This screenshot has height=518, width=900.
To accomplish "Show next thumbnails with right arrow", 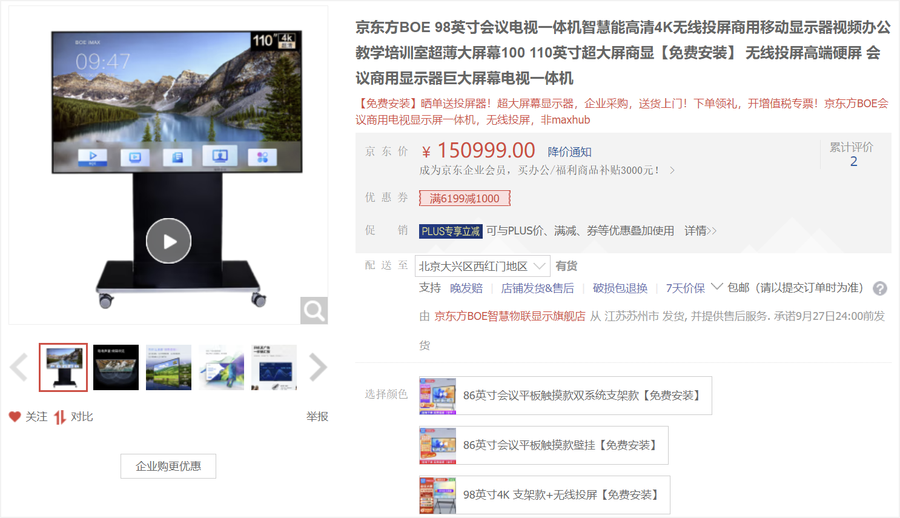I will (317, 368).
